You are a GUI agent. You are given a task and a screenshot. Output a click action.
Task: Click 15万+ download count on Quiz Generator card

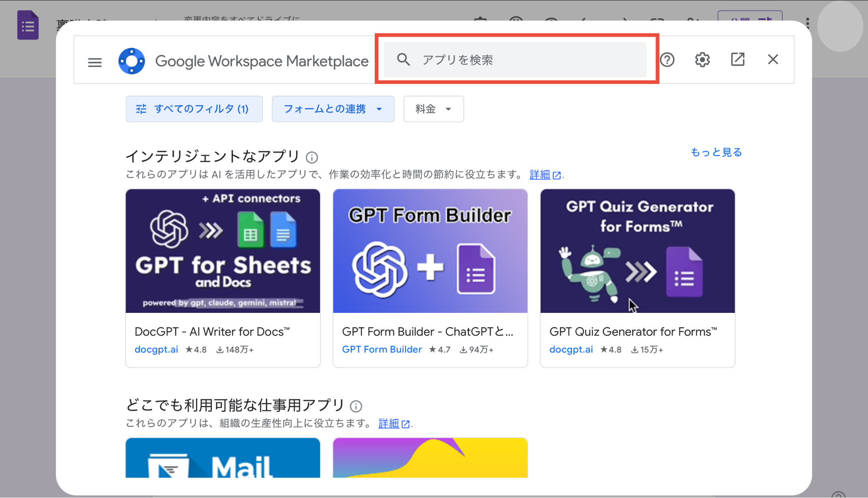[647, 350]
